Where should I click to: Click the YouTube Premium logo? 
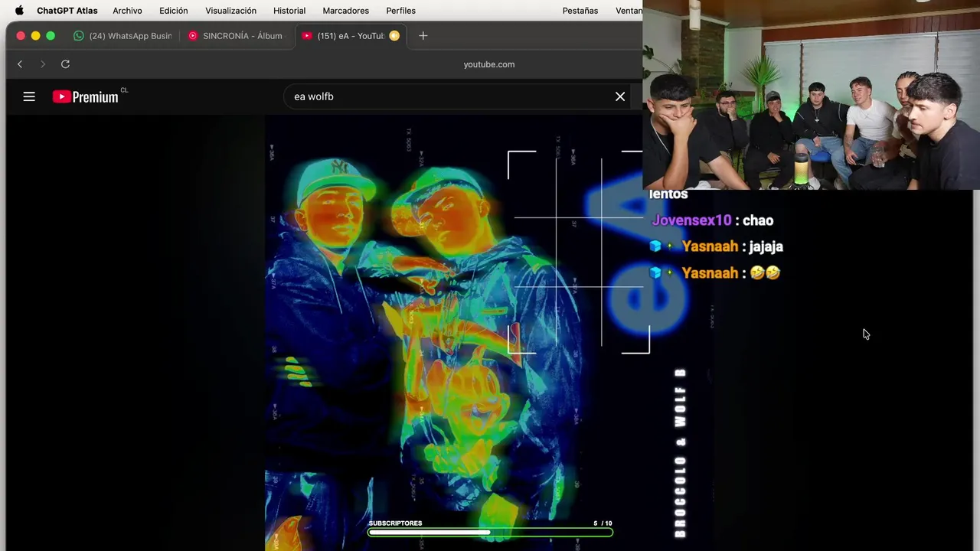click(86, 96)
